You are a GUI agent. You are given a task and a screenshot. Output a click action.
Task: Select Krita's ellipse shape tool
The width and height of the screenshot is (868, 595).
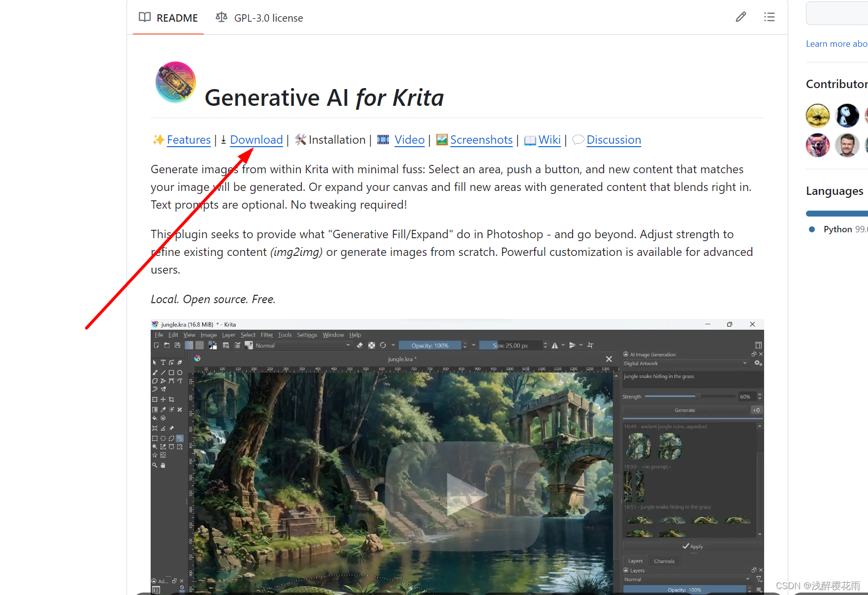(x=180, y=373)
